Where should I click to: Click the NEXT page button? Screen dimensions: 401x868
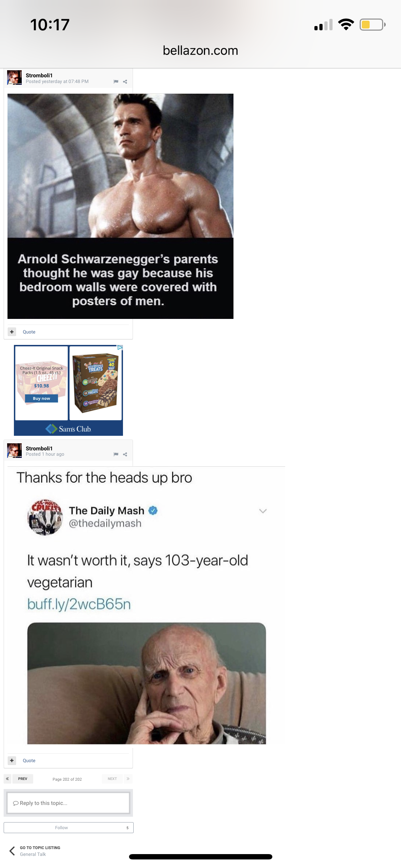[x=112, y=779]
